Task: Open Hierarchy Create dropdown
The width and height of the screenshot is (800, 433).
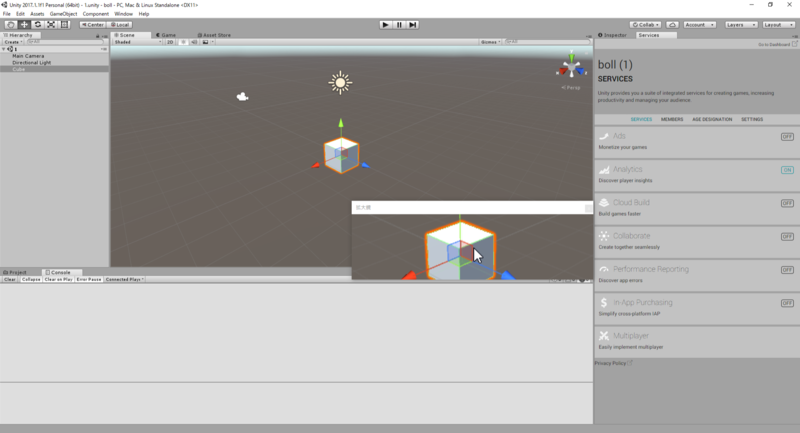Action: pos(13,42)
